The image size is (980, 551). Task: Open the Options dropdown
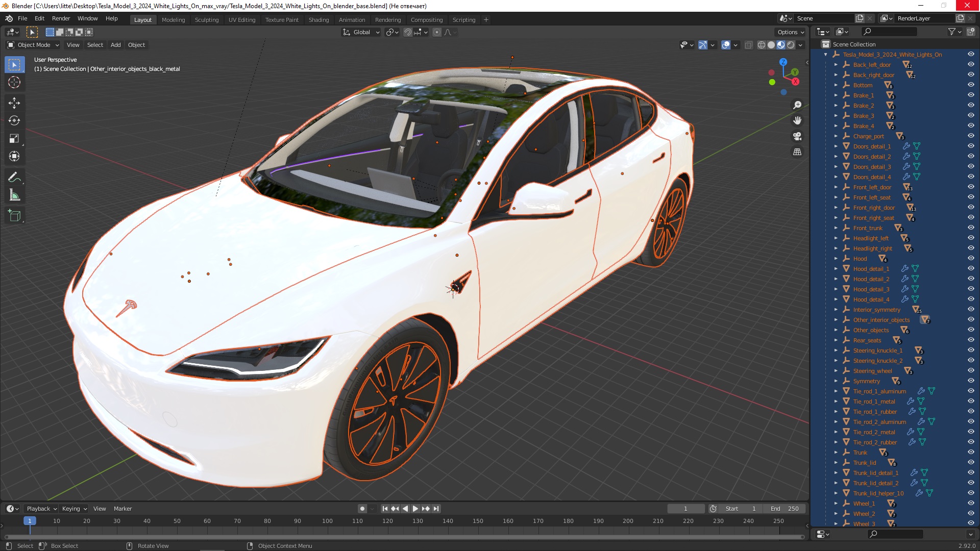coord(791,32)
